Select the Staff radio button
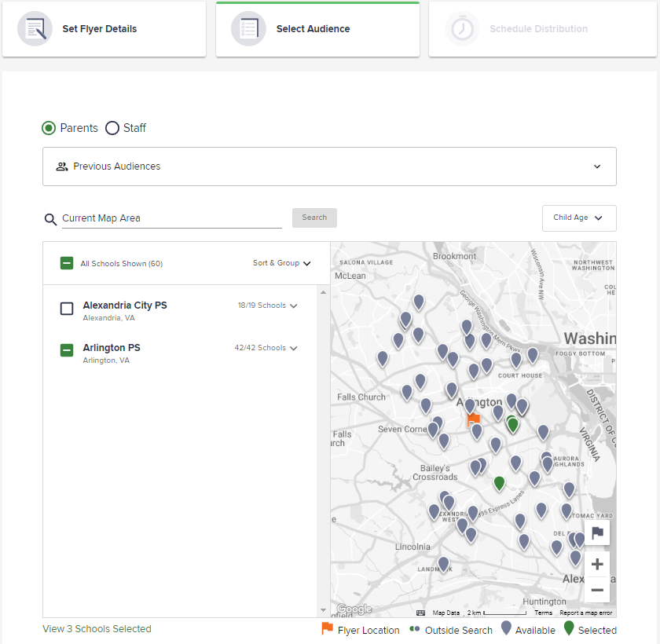Screen dimensions: 660x644 coord(112,128)
